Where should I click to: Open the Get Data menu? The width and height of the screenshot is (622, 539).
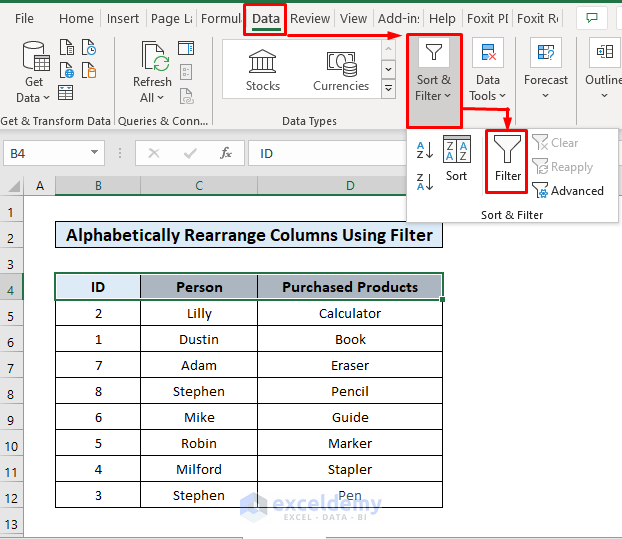point(34,72)
